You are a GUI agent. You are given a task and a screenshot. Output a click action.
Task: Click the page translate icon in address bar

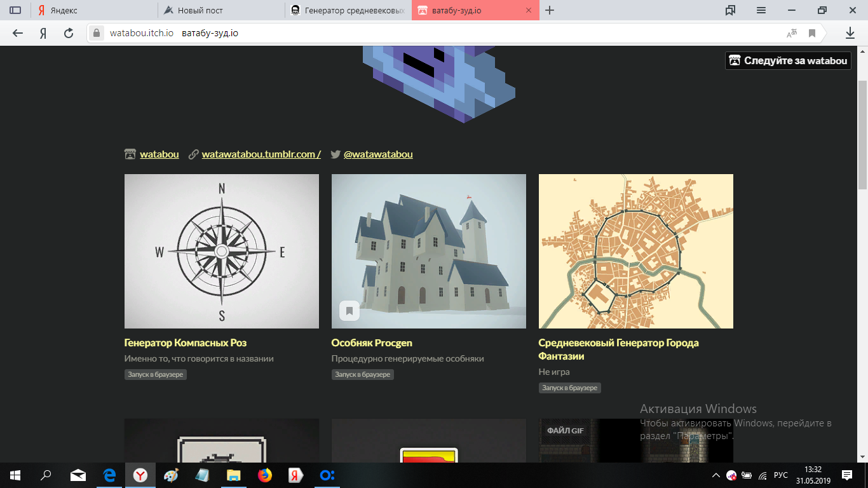point(792,34)
